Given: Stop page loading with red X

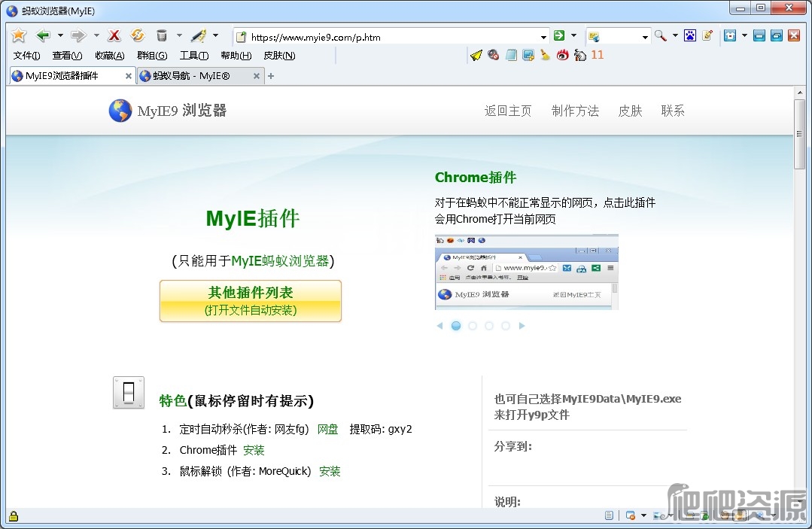Looking at the screenshot, I should point(114,35).
